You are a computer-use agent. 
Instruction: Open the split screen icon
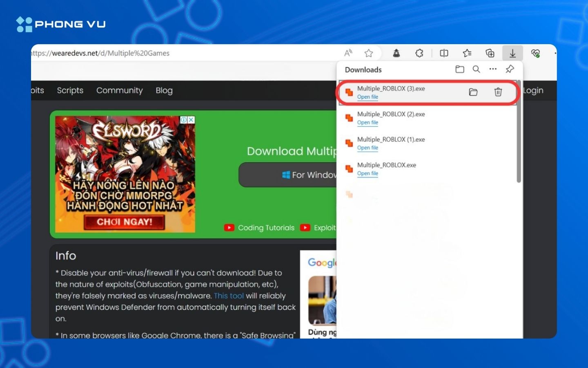coord(444,53)
